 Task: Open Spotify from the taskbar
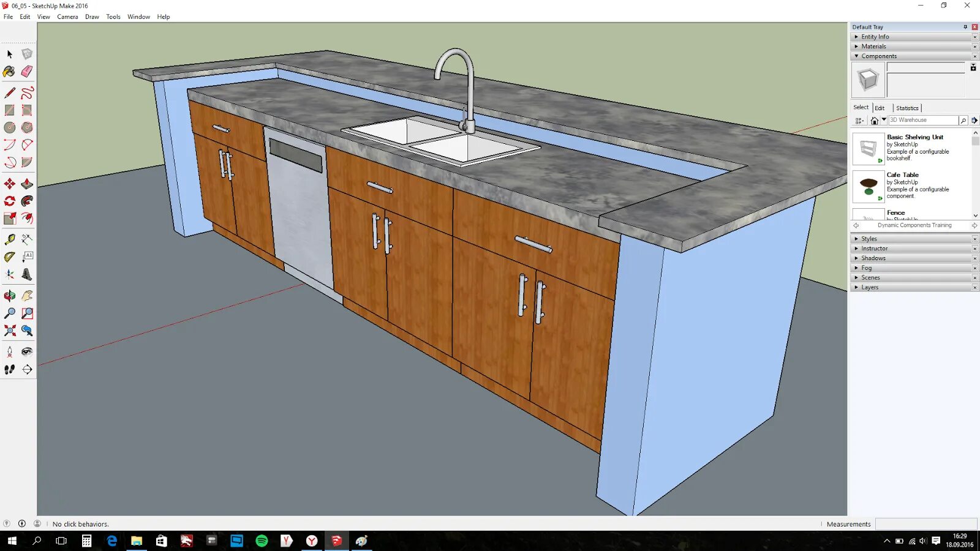pos(262,541)
